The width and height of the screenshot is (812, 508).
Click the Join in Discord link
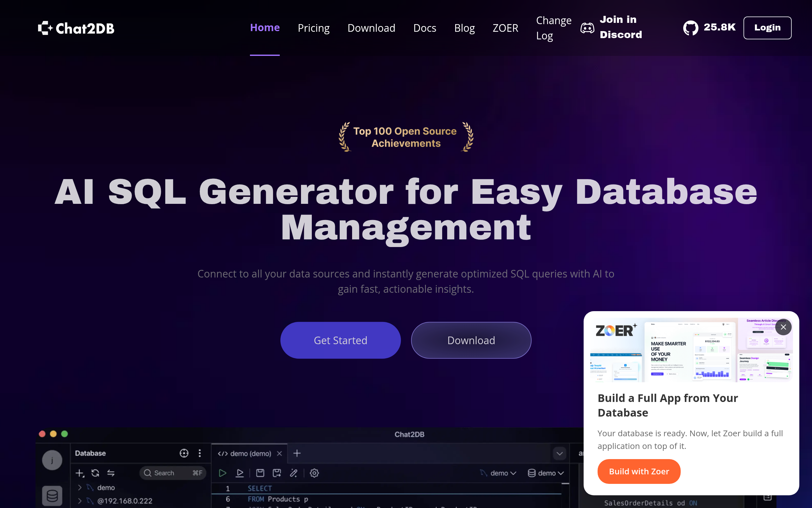[621, 27]
